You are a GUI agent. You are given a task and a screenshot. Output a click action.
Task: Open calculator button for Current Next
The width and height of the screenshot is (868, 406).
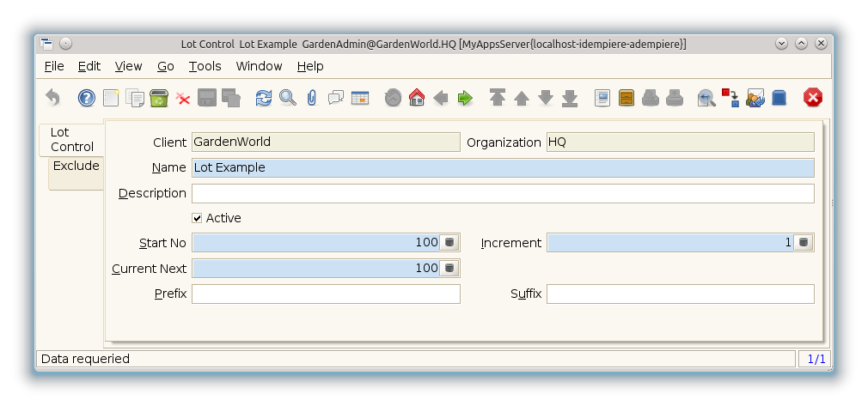449,269
